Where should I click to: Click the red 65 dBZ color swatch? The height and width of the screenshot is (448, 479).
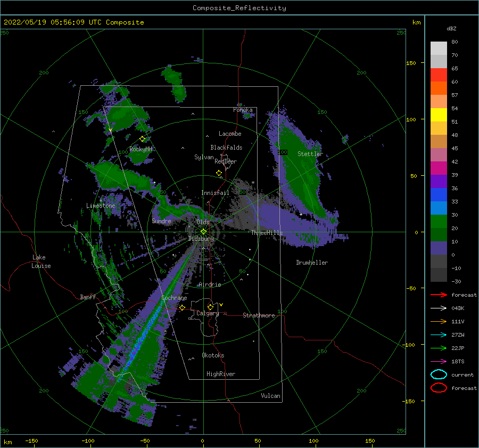pyautogui.click(x=439, y=75)
